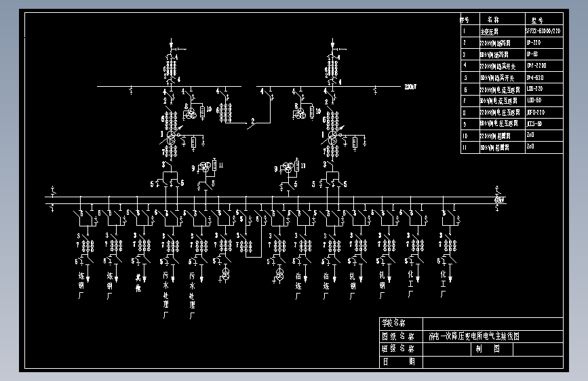
Task: Click the '图纸名称' title block label
Action: [x=398, y=336]
